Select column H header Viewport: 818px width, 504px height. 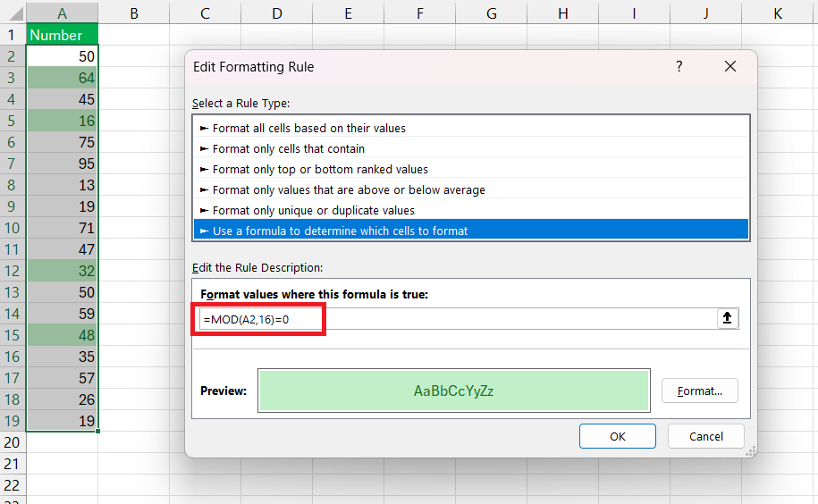coord(562,13)
